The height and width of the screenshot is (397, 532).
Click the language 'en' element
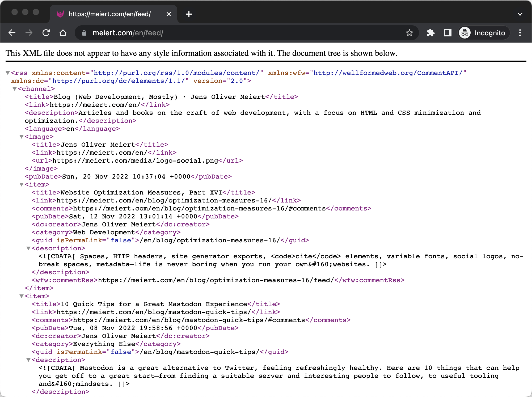tap(72, 129)
